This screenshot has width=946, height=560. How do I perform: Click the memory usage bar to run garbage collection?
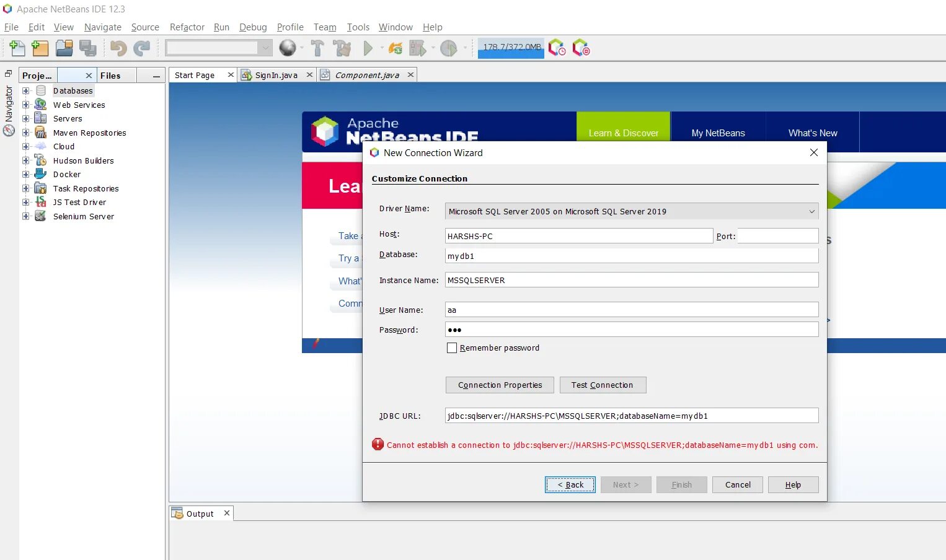(511, 48)
